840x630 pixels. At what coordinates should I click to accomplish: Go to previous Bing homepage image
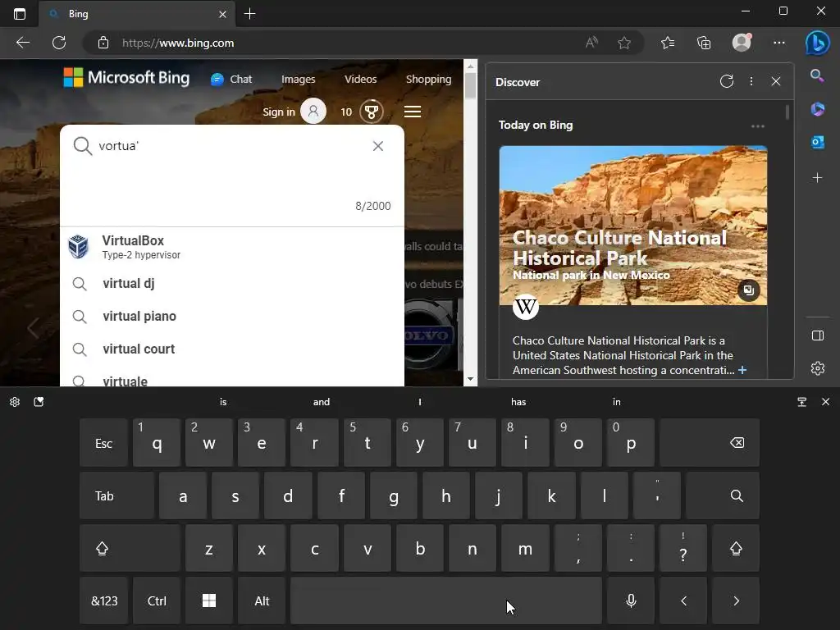[33, 328]
